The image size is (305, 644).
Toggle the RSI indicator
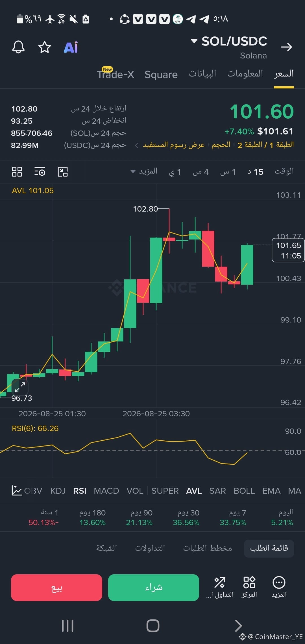(80, 491)
